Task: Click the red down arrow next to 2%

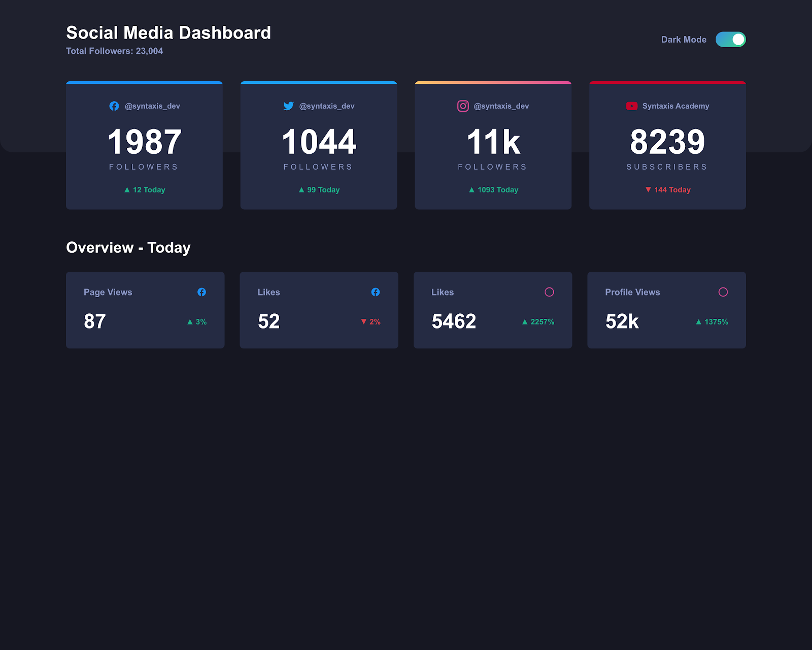Action: (x=363, y=322)
